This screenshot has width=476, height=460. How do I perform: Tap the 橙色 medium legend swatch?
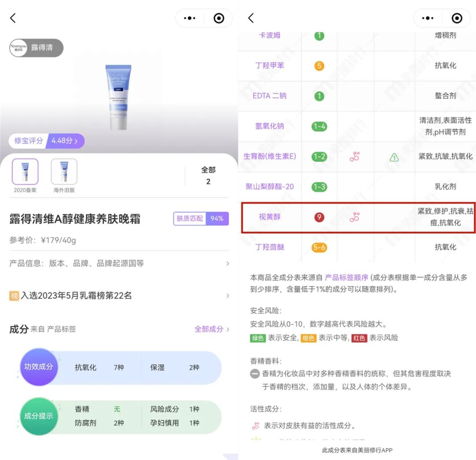tap(309, 338)
